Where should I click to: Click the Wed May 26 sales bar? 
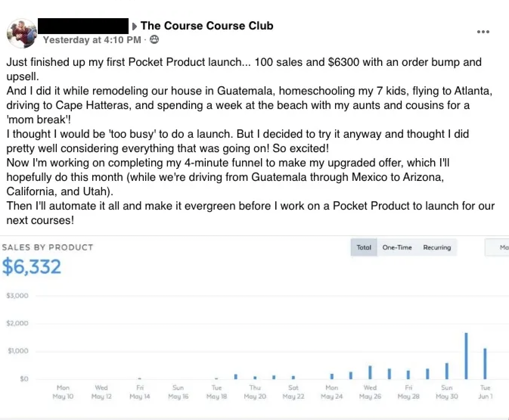tap(370, 372)
